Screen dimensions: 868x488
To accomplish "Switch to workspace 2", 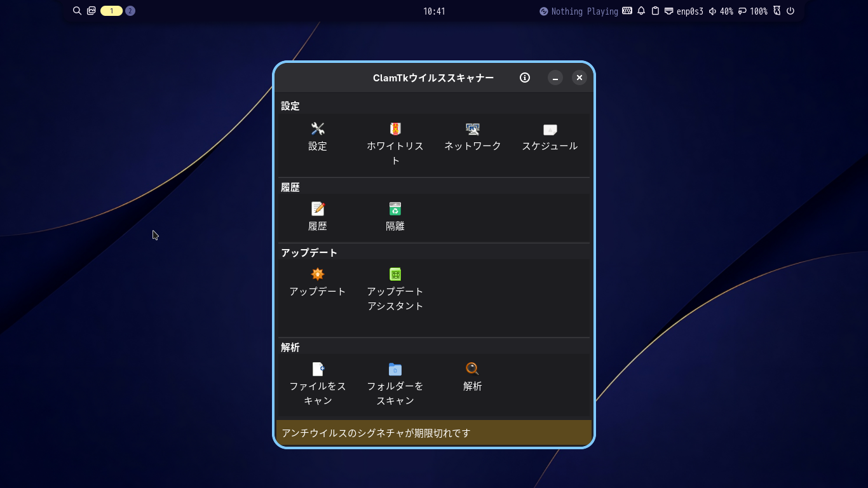I will (x=130, y=11).
